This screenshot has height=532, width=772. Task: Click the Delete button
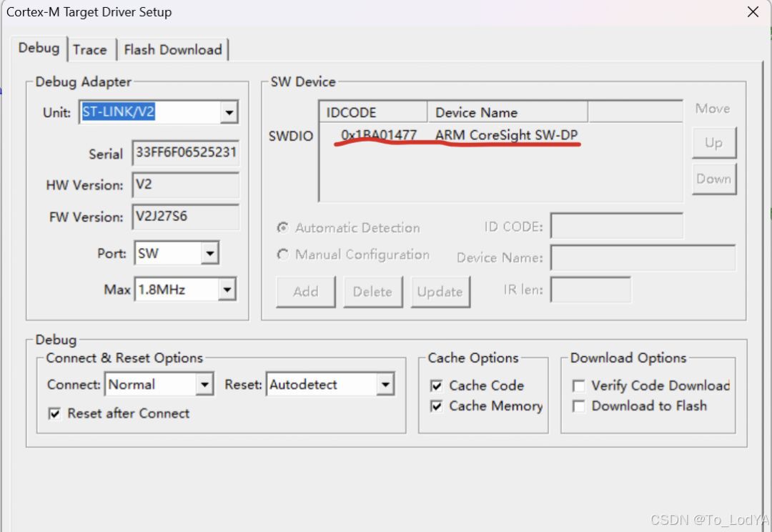(x=372, y=292)
